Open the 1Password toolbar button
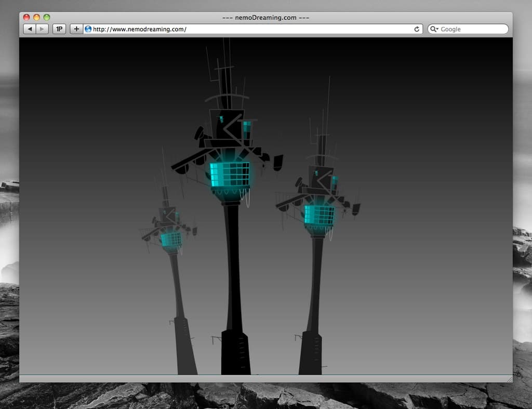Screen dimensions: 532x409 point(59,29)
